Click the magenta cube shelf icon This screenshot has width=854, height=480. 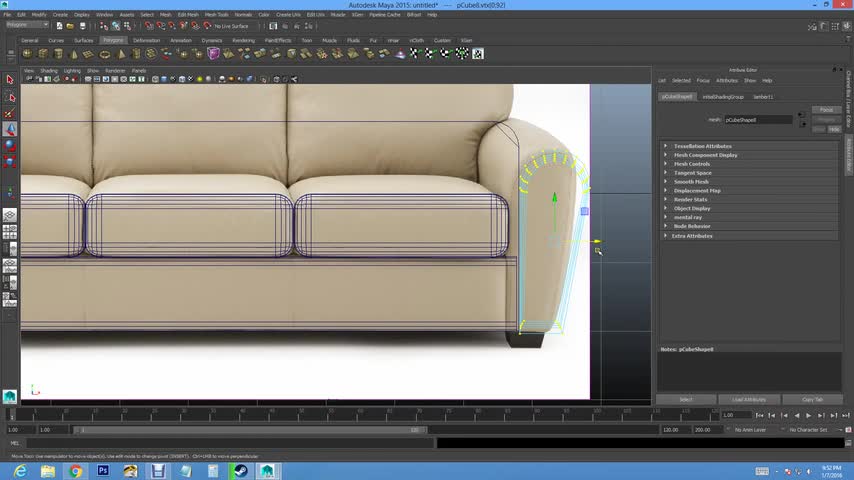coord(213,53)
